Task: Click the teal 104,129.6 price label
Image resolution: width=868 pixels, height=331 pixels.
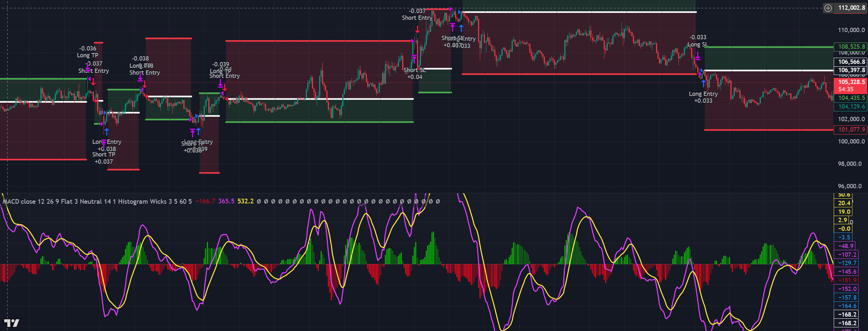Action: 851,107
